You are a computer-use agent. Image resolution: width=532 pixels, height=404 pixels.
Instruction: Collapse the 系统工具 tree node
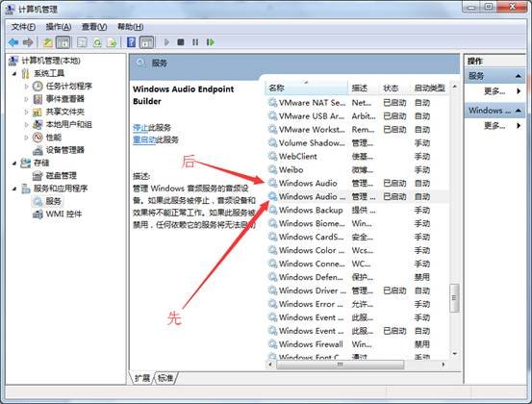pyautogui.click(x=14, y=73)
